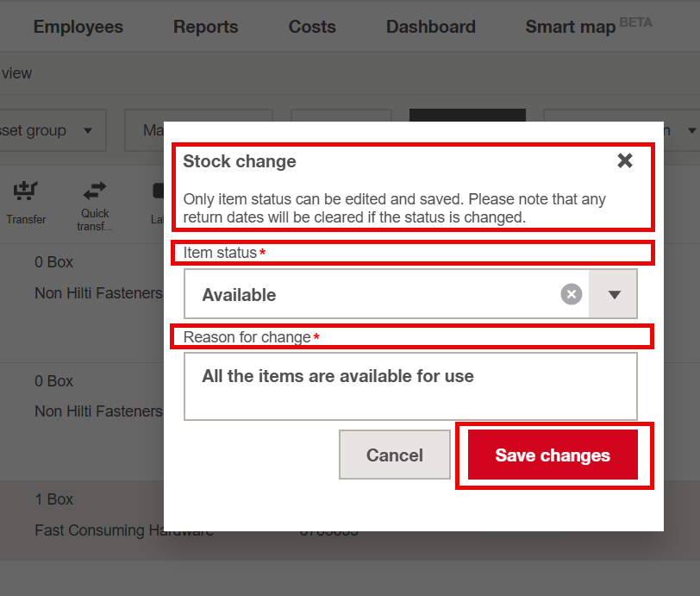
Task: Open the Asset group dropdown
Action: [x=52, y=130]
